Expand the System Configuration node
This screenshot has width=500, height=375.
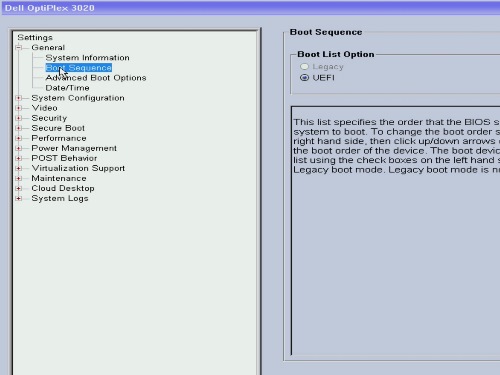point(19,98)
